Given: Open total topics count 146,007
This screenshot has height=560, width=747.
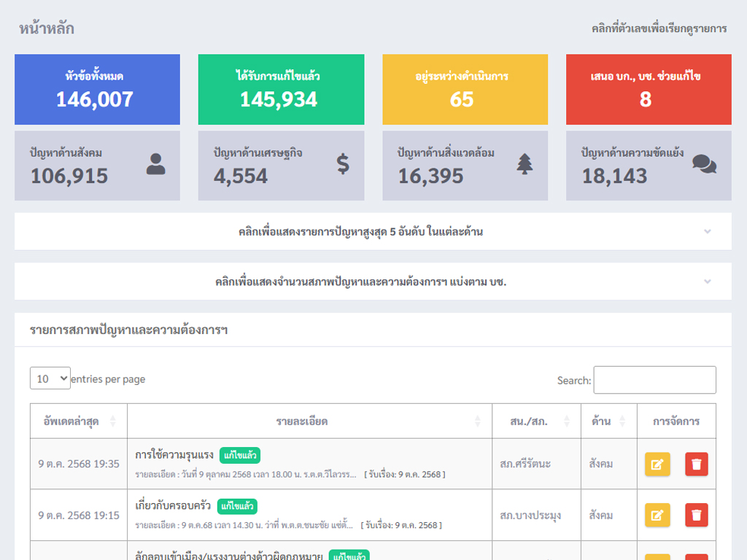Looking at the screenshot, I should click(x=95, y=99).
